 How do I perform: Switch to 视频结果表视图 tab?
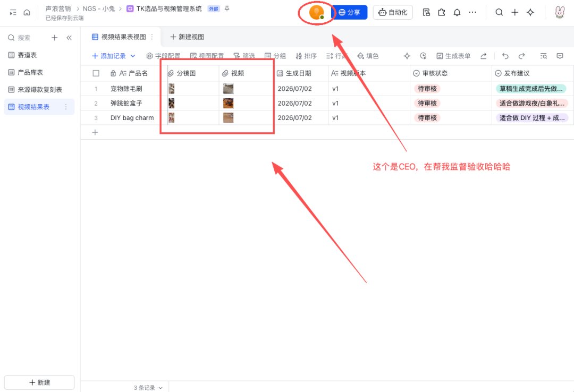pos(120,37)
